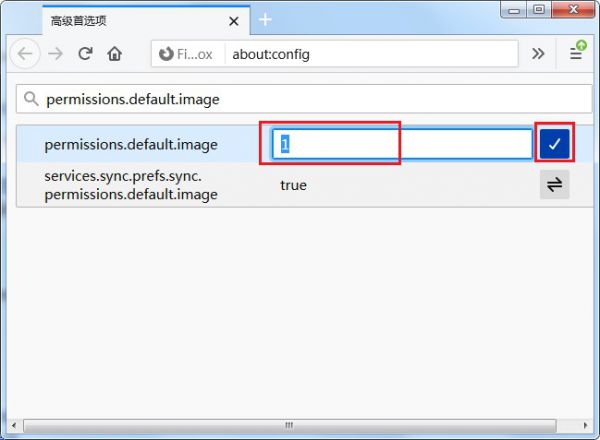Expand the toolbar overflow chevron
The width and height of the screenshot is (600, 440).
538,54
